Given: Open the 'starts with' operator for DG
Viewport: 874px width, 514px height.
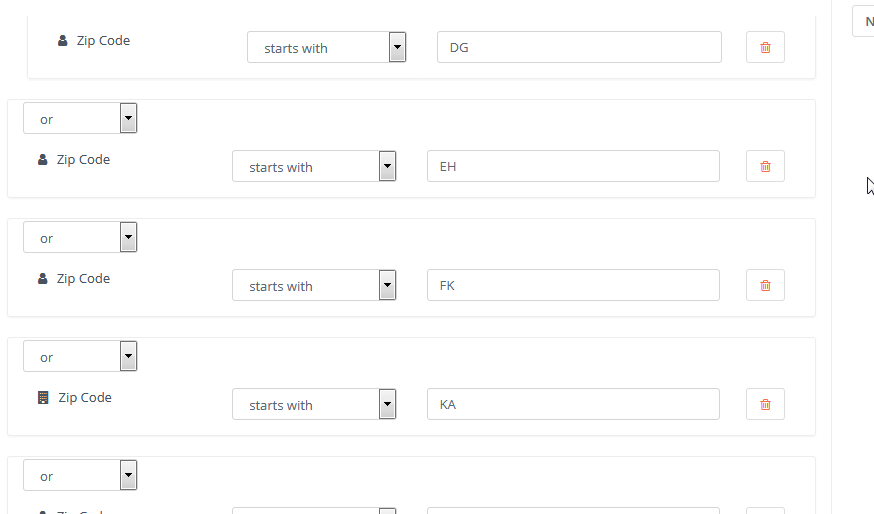Looking at the screenshot, I should click(x=327, y=47).
